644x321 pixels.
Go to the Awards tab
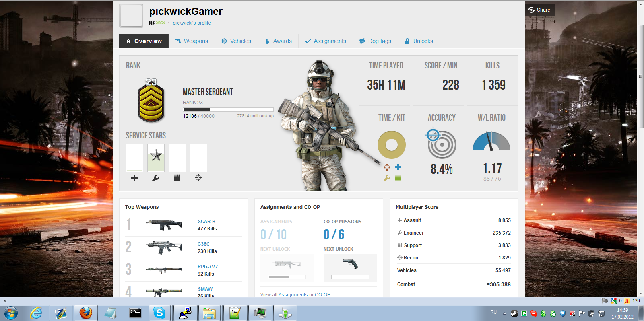pos(278,41)
